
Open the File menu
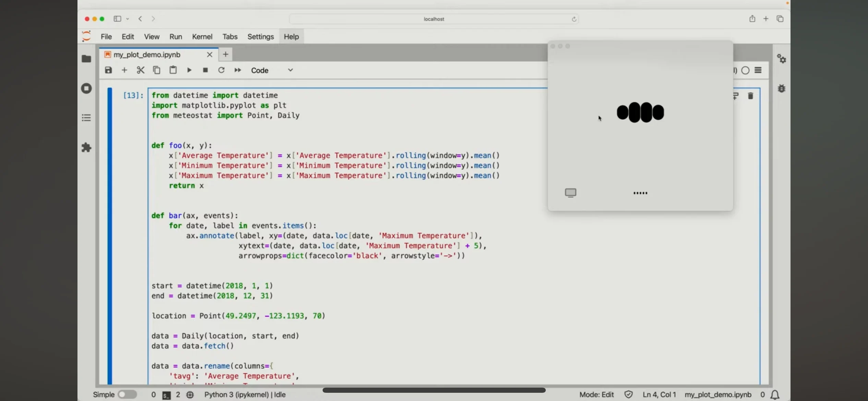(106, 36)
